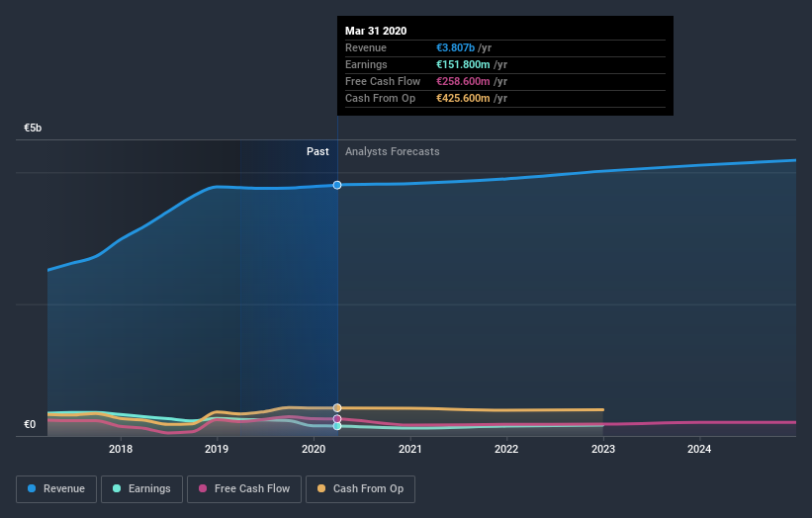Screen dimensions: 812x518
Task: Toggle the Free Cash Flow legend button
Action: click(x=244, y=489)
